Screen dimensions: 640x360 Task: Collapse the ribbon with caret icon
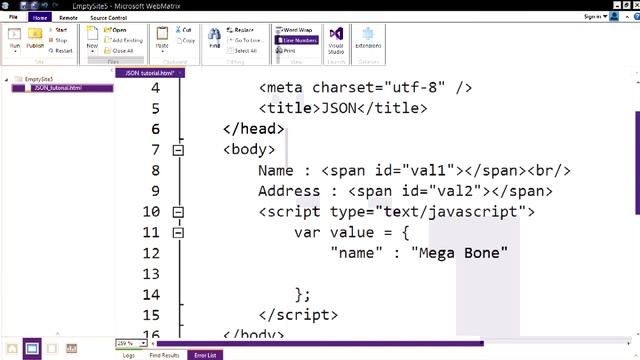[627, 17]
